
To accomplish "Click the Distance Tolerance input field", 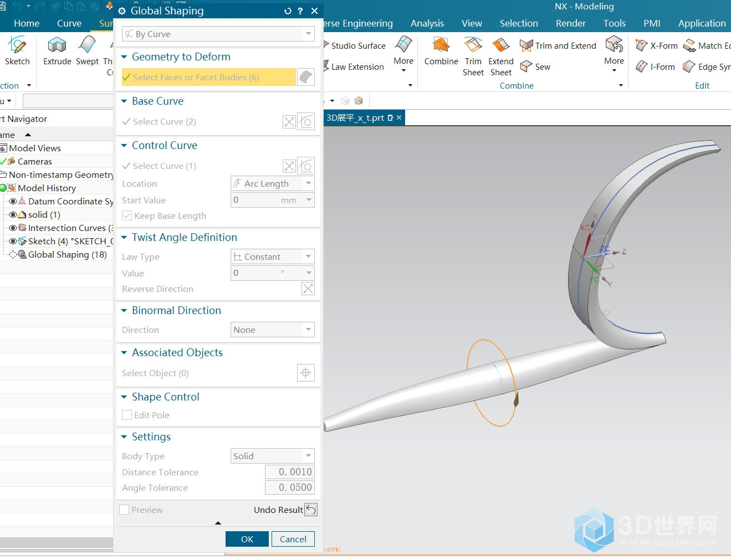I will (x=289, y=472).
